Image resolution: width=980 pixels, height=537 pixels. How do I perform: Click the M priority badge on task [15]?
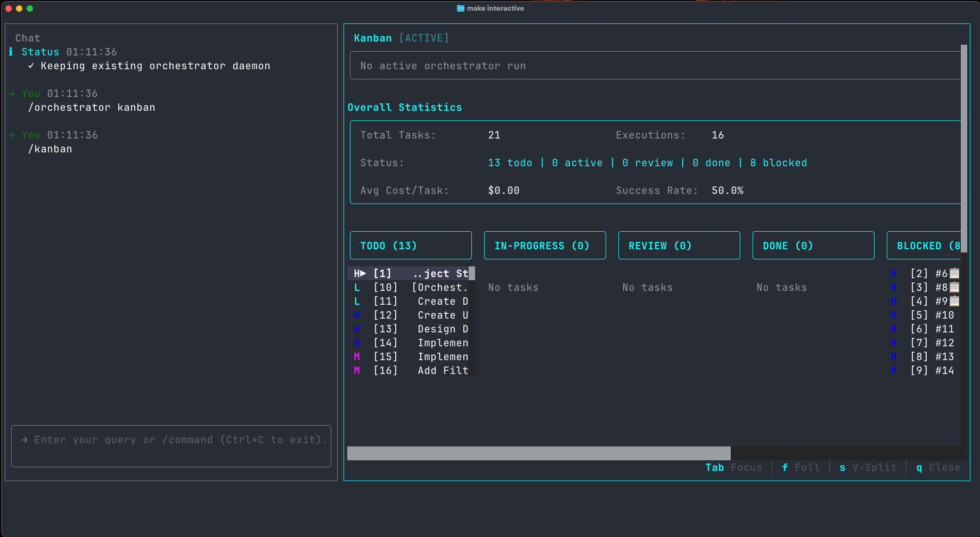[x=357, y=356]
